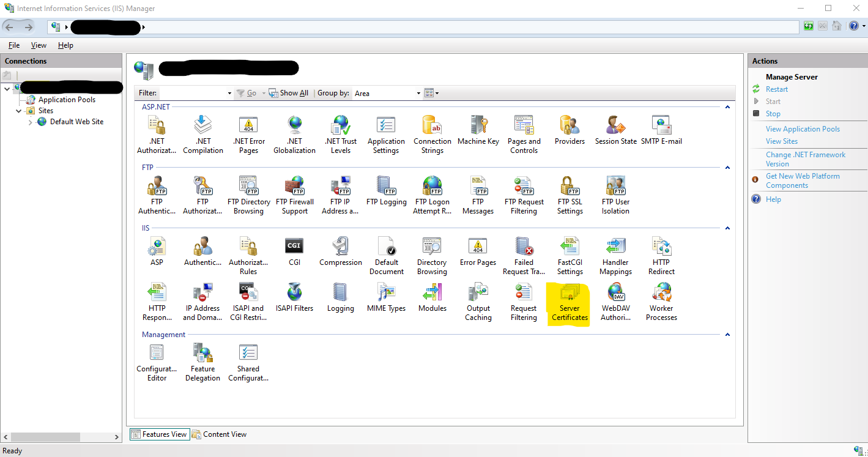This screenshot has height=457, width=868.
Task: Open the .NET Compilation feature
Action: (x=203, y=135)
